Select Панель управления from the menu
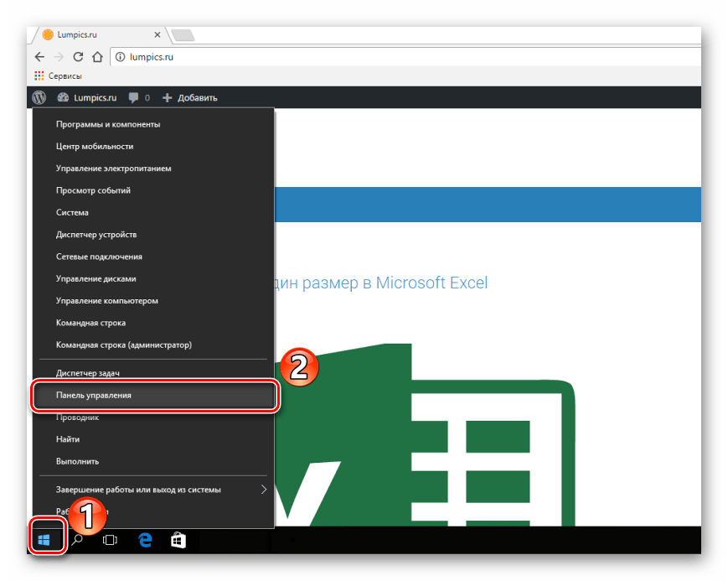728x581 pixels. point(93,395)
